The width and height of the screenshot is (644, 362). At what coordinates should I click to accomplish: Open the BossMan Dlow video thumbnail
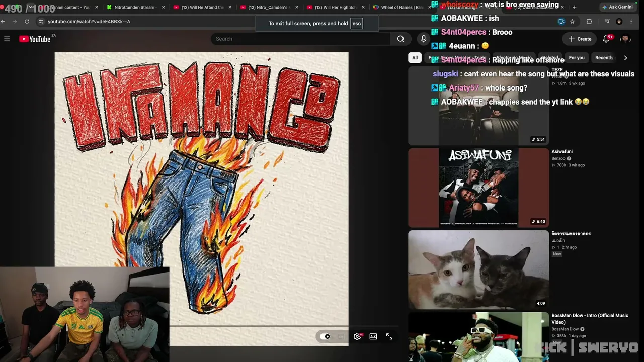478,337
